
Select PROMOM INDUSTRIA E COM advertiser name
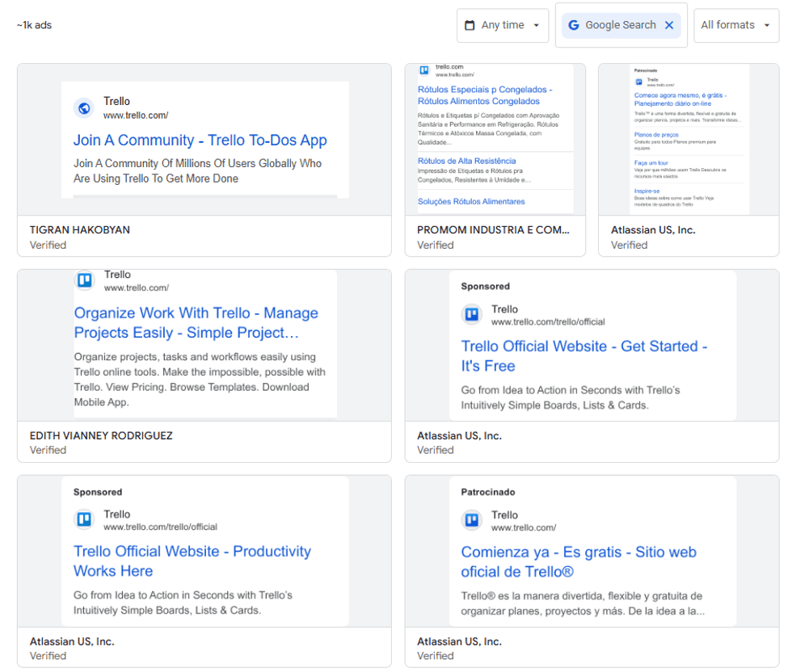pos(493,230)
